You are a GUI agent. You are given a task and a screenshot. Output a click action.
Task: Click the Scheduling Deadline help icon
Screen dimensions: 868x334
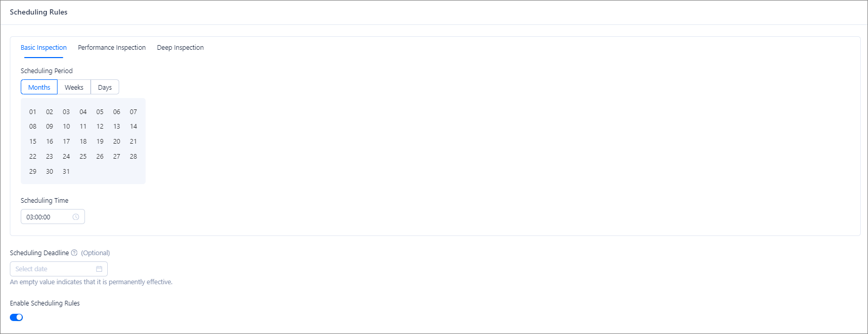[x=74, y=253]
